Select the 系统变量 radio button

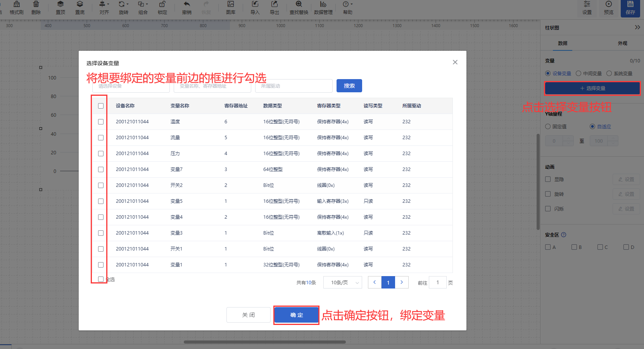[x=609, y=73]
